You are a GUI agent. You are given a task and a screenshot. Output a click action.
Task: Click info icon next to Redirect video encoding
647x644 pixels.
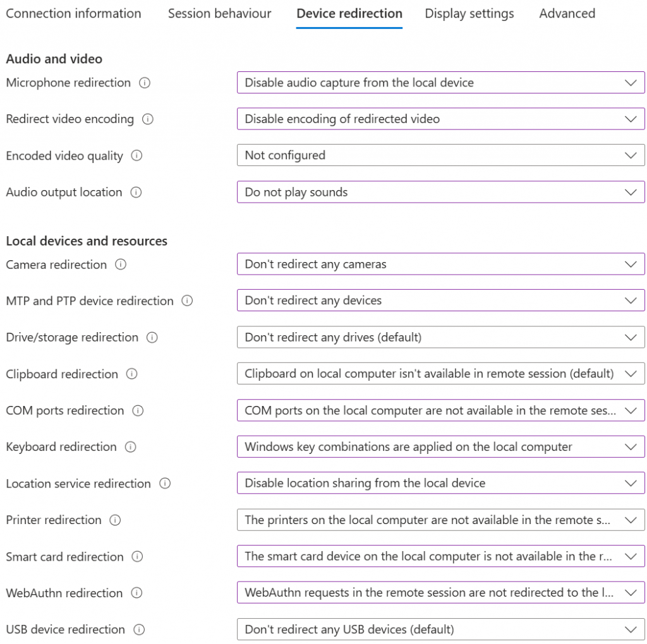click(148, 119)
